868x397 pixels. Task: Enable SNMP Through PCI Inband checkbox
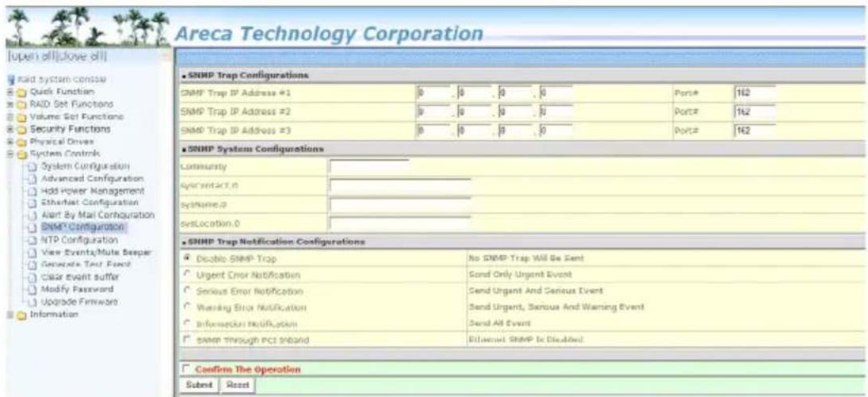[186, 340]
